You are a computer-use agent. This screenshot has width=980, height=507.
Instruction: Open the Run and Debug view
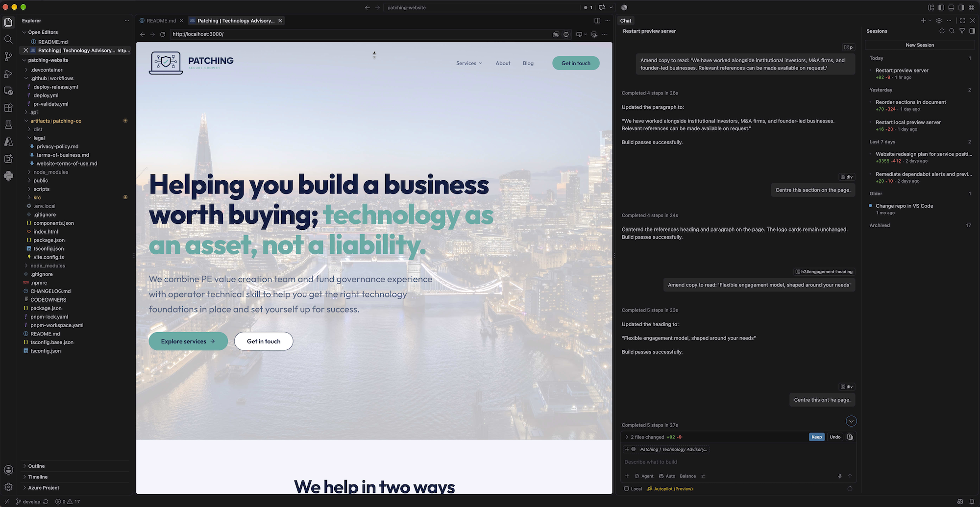[8, 73]
